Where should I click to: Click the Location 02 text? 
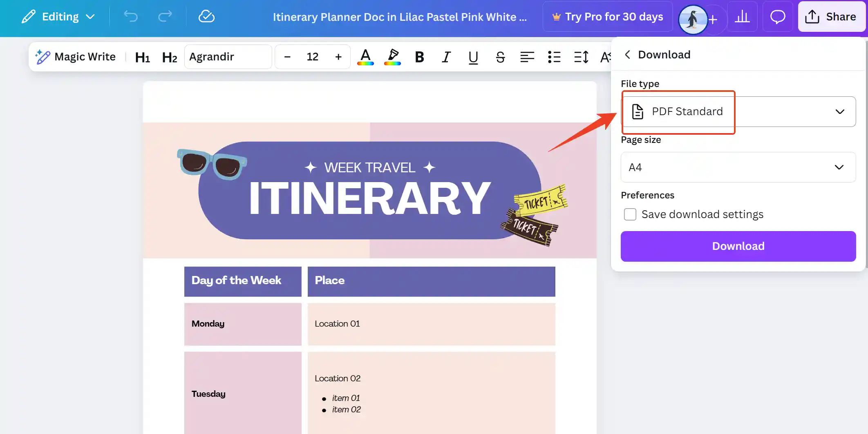[338, 378]
